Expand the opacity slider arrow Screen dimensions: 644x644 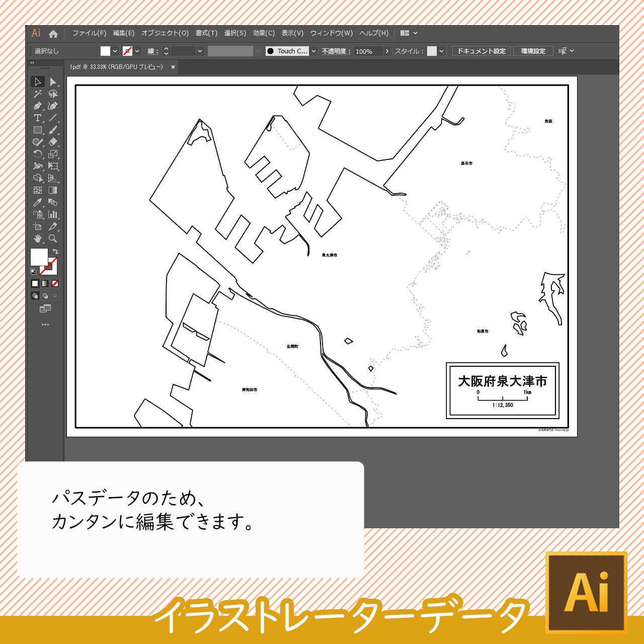[387, 51]
